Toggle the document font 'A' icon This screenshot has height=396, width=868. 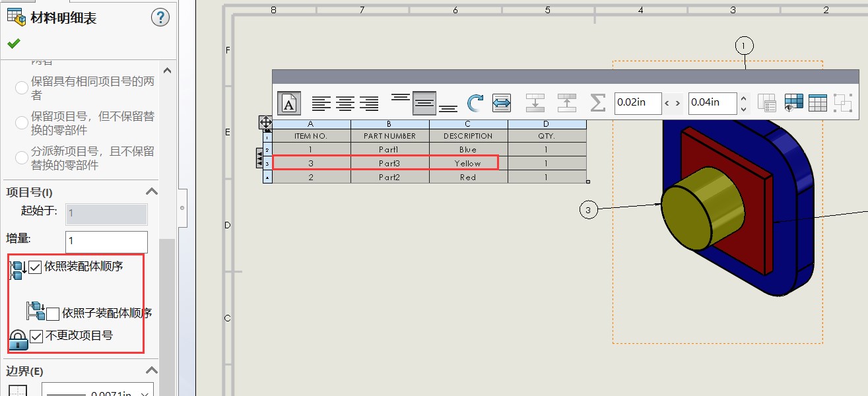click(x=289, y=104)
